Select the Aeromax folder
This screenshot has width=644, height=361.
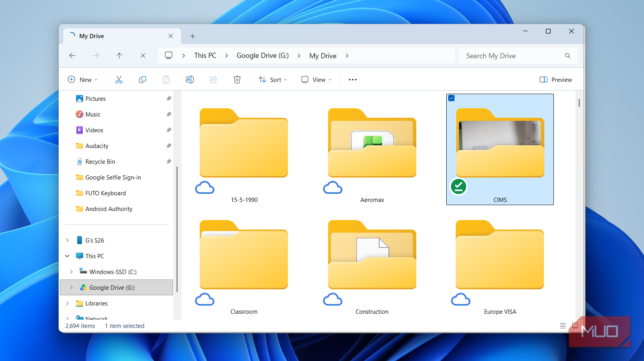click(372, 150)
